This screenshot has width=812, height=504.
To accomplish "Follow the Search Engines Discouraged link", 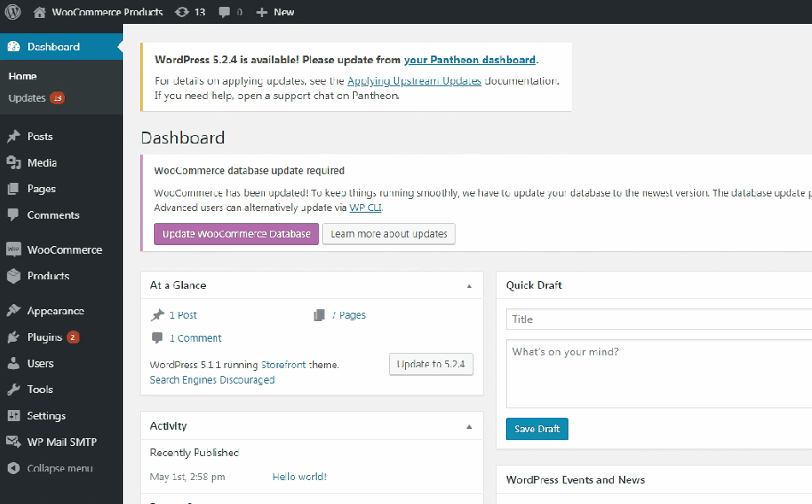I will pyautogui.click(x=212, y=380).
